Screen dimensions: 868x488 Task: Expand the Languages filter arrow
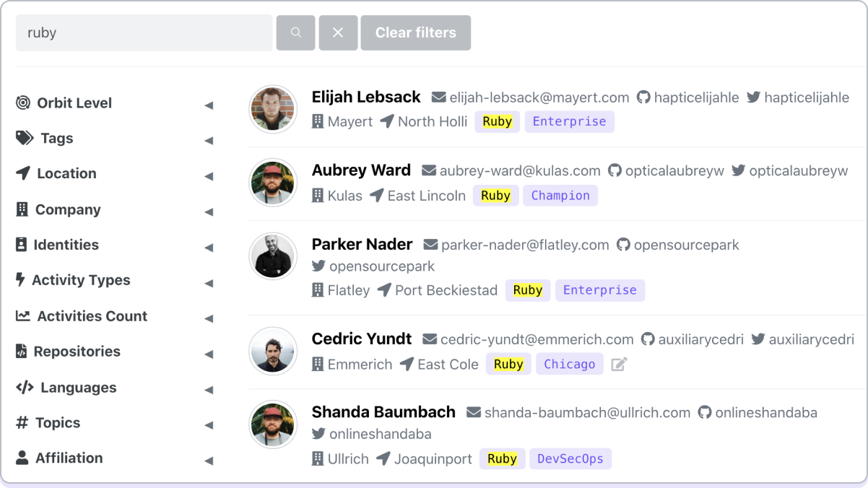[209, 391]
